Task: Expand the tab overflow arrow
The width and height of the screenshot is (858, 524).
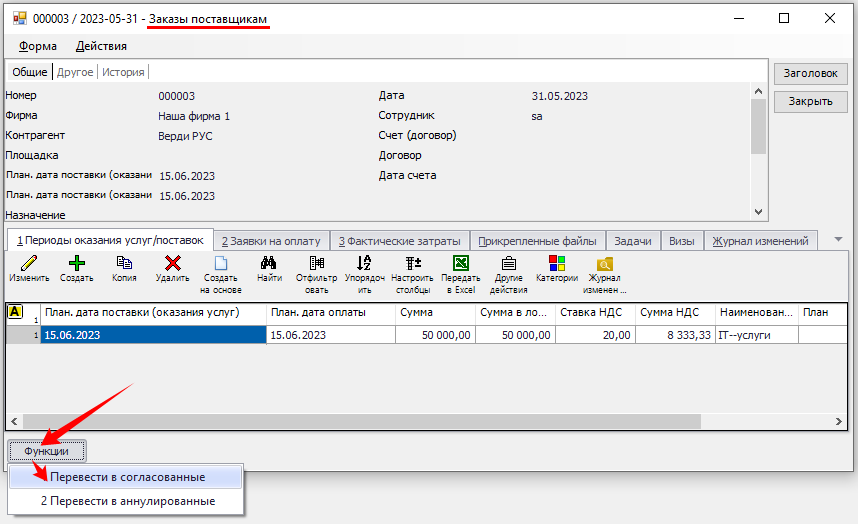Action: point(838,240)
